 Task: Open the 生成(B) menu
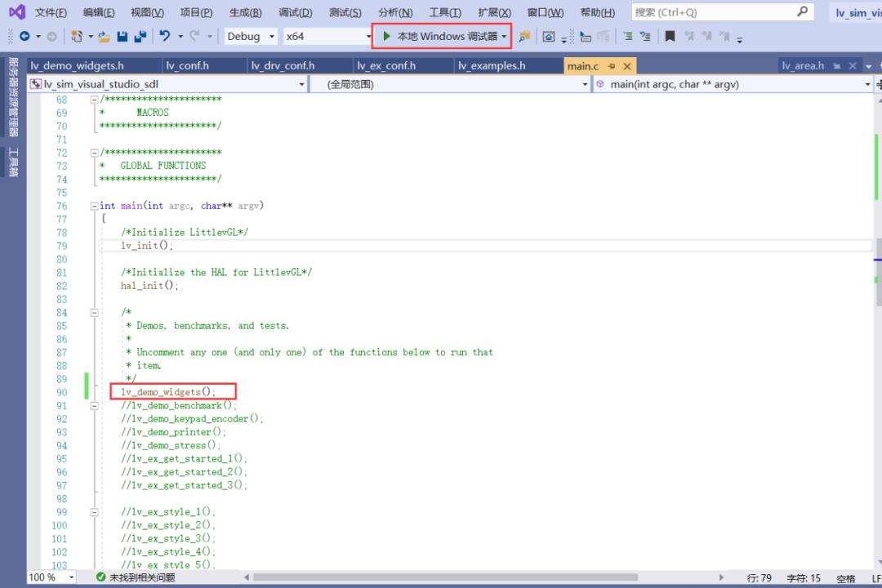tap(245, 12)
